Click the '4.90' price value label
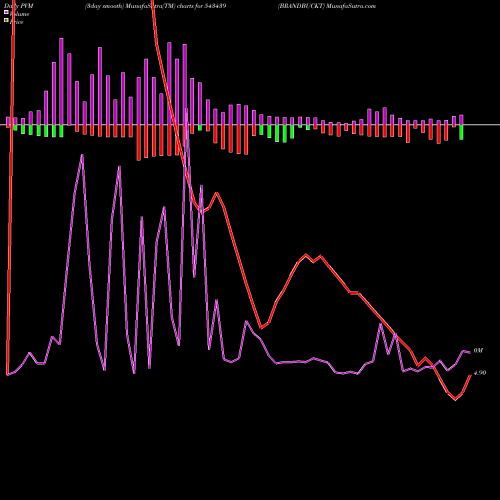The image size is (500, 500). [x=480, y=373]
